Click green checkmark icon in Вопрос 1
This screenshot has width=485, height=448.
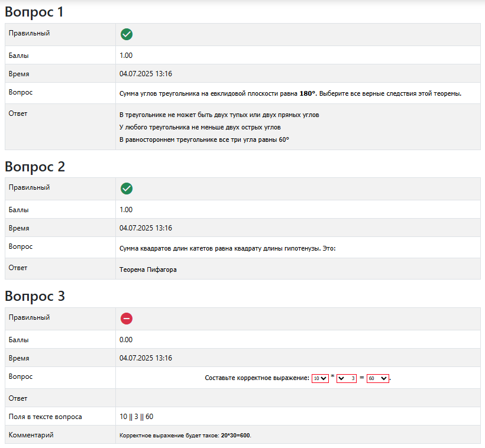tap(126, 34)
